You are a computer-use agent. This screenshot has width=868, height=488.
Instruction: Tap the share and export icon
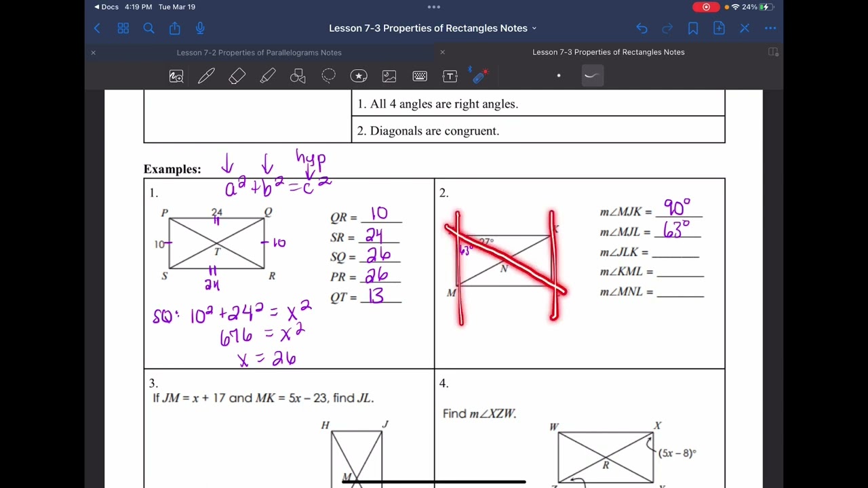click(175, 28)
